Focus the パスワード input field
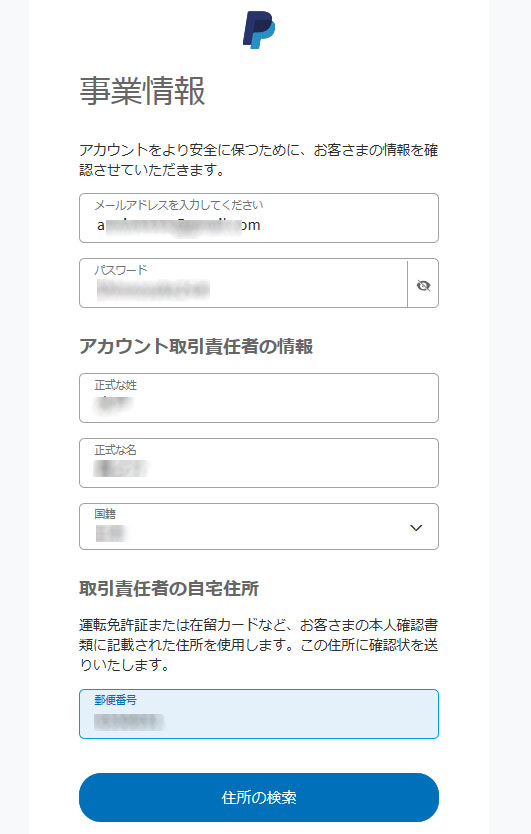The width and height of the screenshot is (531, 834). (243, 283)
